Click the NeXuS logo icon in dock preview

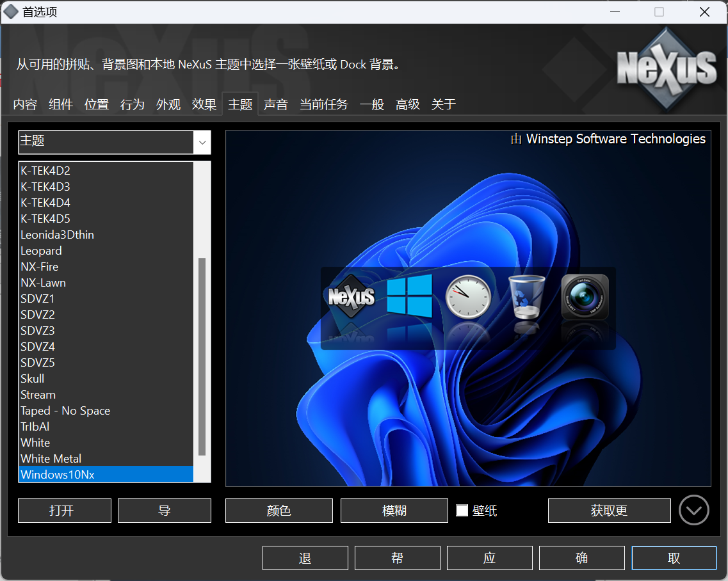pos(350,296)
